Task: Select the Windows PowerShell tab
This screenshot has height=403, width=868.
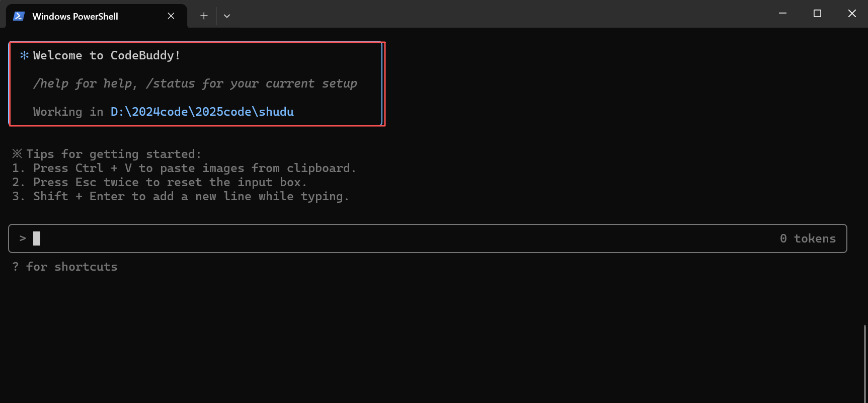Action: (75, 16)
